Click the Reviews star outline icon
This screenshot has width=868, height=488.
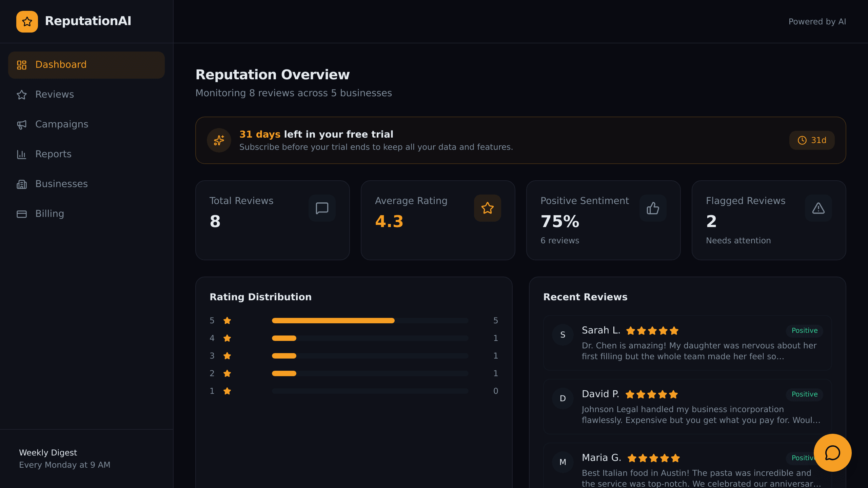[22, 95]
